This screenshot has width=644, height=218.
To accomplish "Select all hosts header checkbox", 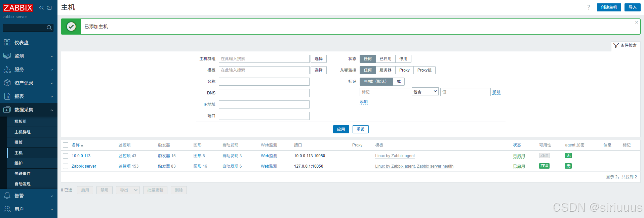I will point(66,145).
